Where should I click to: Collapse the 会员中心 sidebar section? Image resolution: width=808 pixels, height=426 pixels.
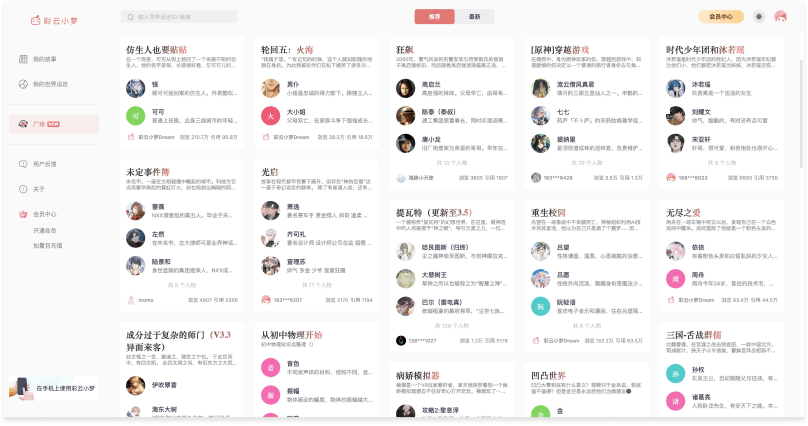click(44, 214)
